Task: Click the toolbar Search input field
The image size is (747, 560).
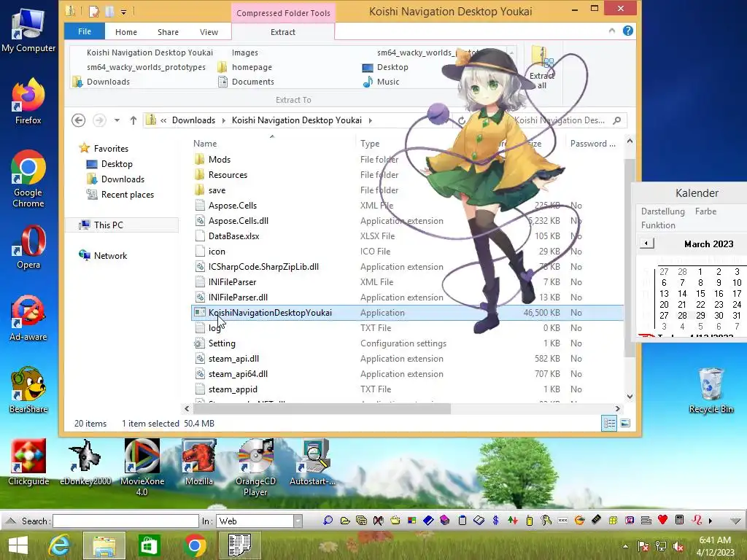Action: pos(125,521)
